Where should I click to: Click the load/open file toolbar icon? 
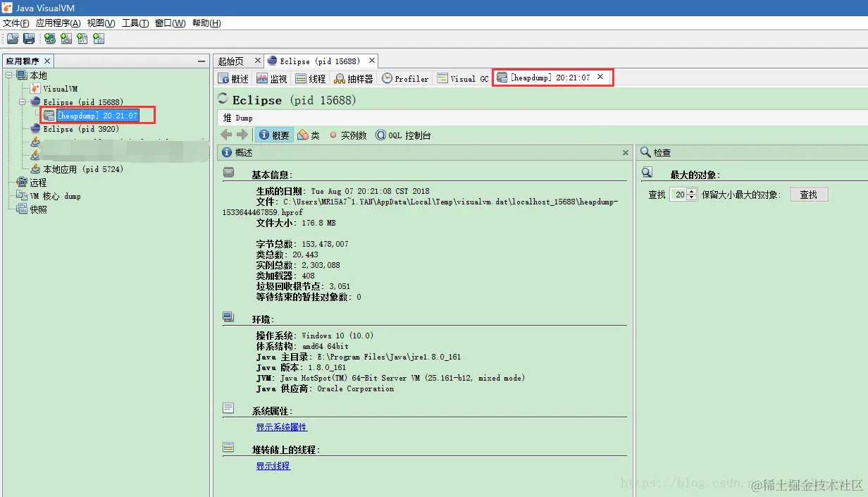coord(13,39)
